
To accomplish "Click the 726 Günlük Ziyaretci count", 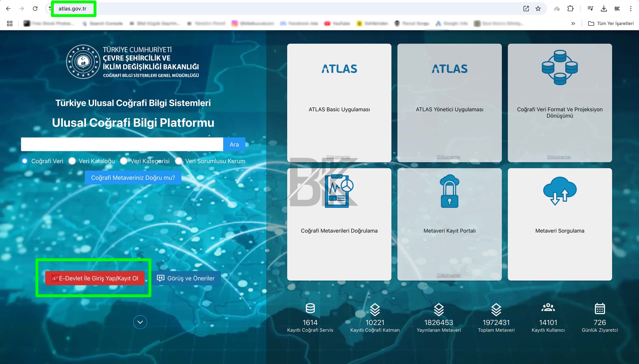I will (600, 323).
